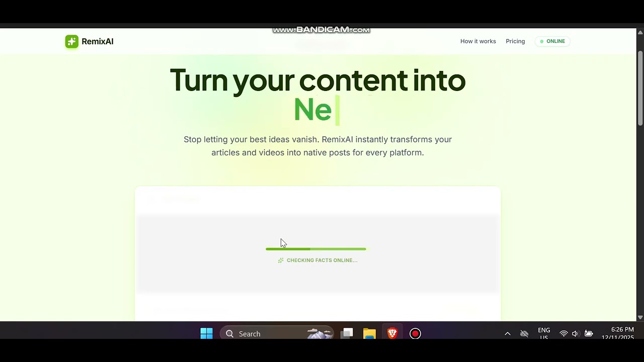Click the "Stop letting your best ideas" paragraph
This screenshot has width=644, height=362.
click(317, 146)
